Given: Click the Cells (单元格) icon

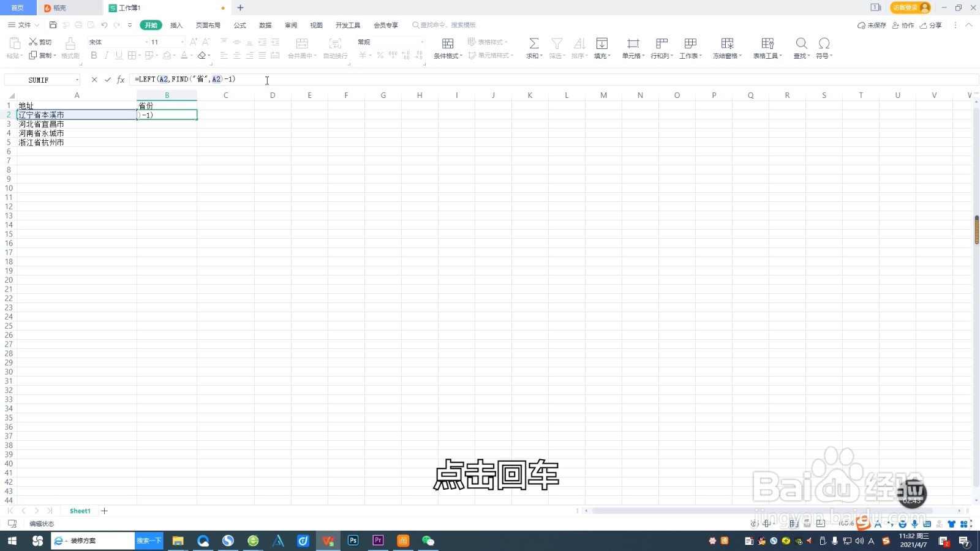Looking at the screenshot, I should (x=633, y=43).
